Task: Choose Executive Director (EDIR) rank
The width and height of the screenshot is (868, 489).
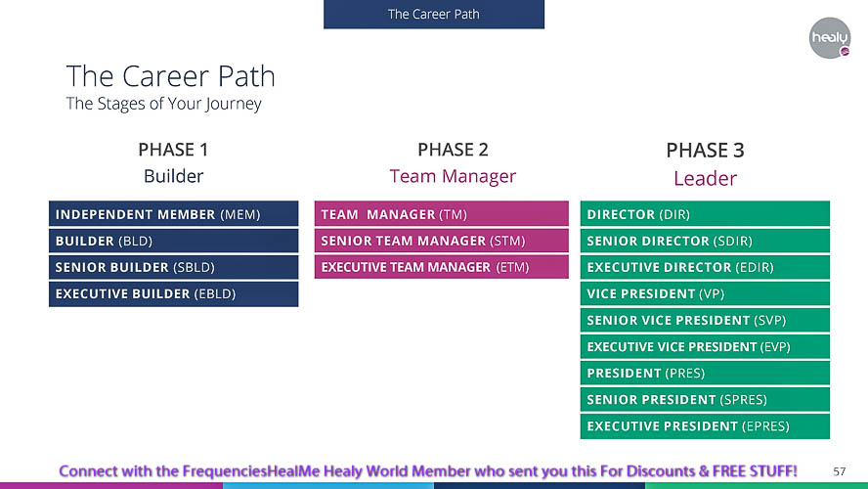Action: [x=705, y=267]
